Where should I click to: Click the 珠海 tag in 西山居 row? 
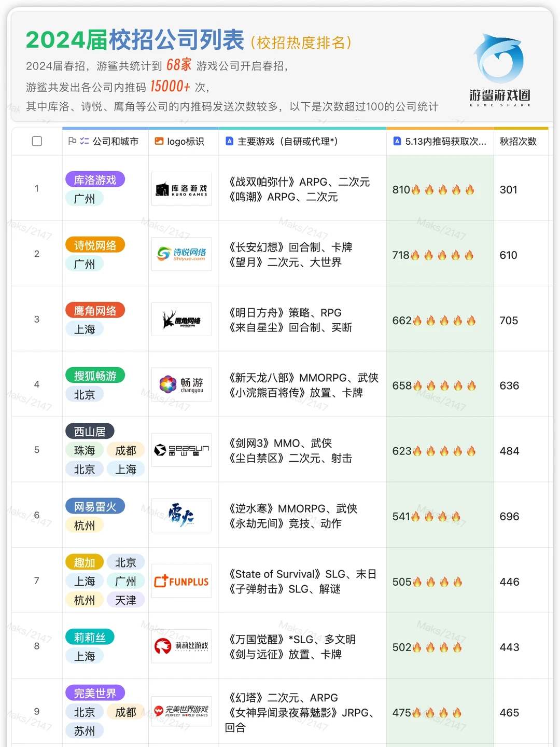(85, 450)
